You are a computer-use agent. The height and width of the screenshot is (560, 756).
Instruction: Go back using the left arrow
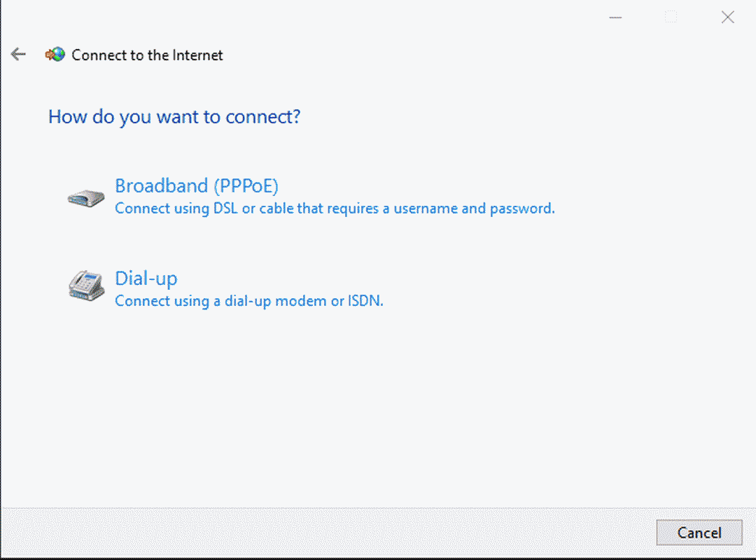(x=18, y=54)
